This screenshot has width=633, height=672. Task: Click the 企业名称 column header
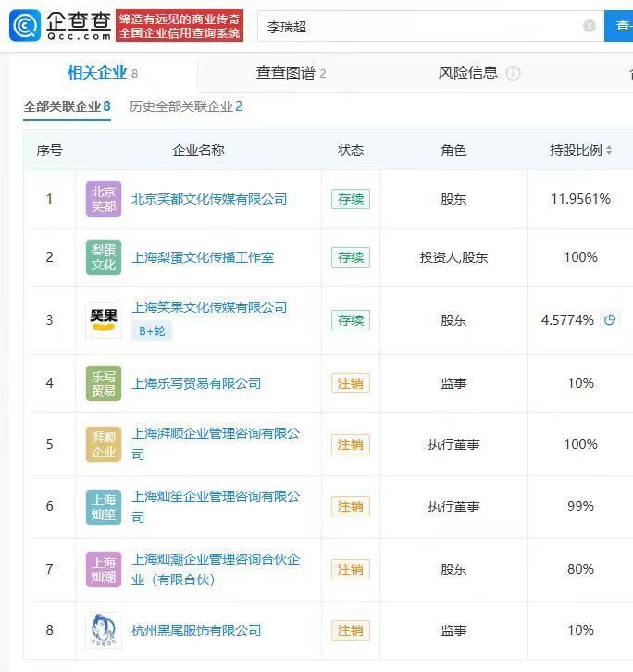point(198,151)
